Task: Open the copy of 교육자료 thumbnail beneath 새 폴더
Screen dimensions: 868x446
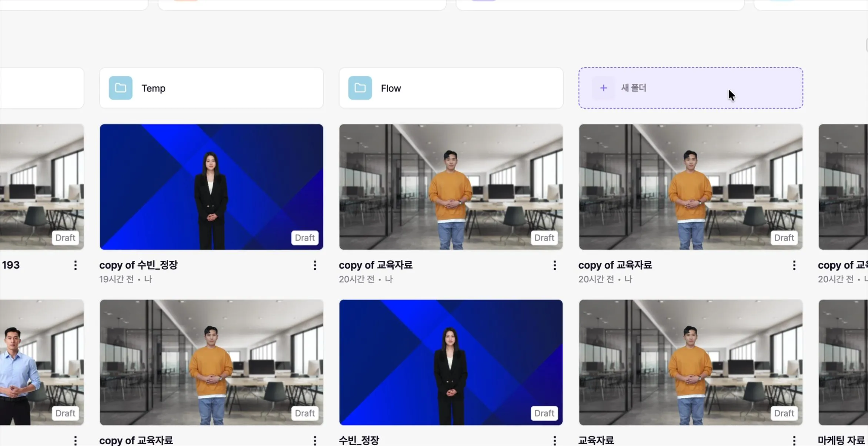Action: coord(691,187)
